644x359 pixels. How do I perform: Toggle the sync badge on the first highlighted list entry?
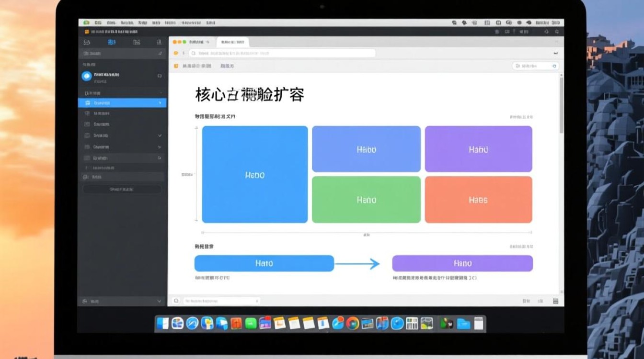pos(159,102)
